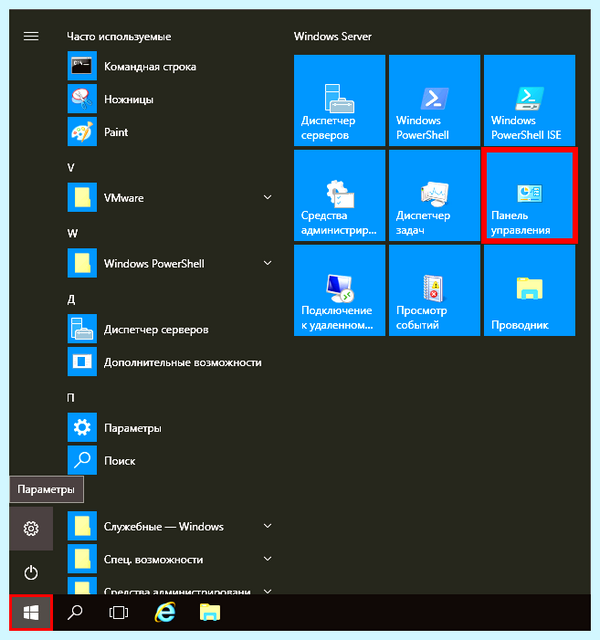Image resolution: width=600 pixels, height=640 pixels.
Task: Click the Служебные — Windows label text
Action: tap(164, 527)
